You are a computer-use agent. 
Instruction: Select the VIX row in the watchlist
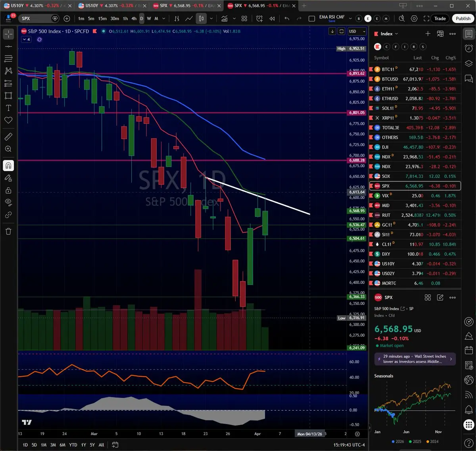point(415,196)
